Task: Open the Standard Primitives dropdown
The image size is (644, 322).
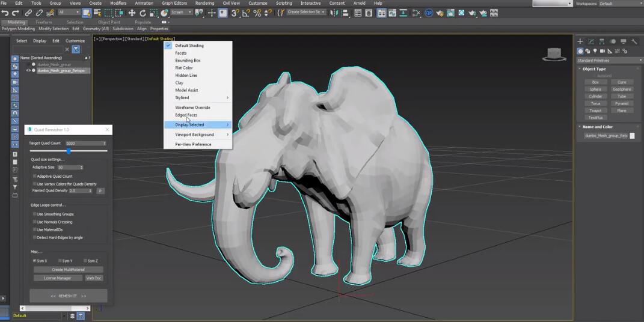Action: pyautogui.click(x=609, y=60)
